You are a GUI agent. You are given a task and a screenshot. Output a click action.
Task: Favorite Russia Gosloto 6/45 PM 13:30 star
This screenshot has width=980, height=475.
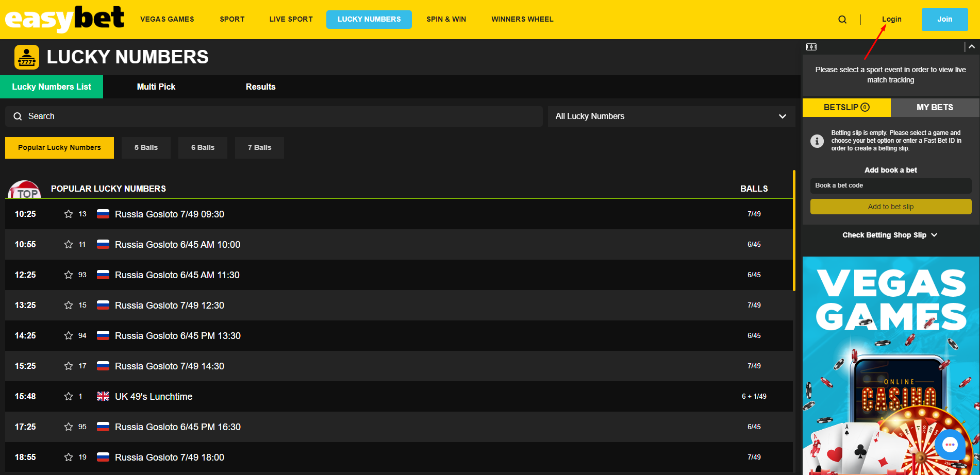pyautogui.click(x=69, y=335)
